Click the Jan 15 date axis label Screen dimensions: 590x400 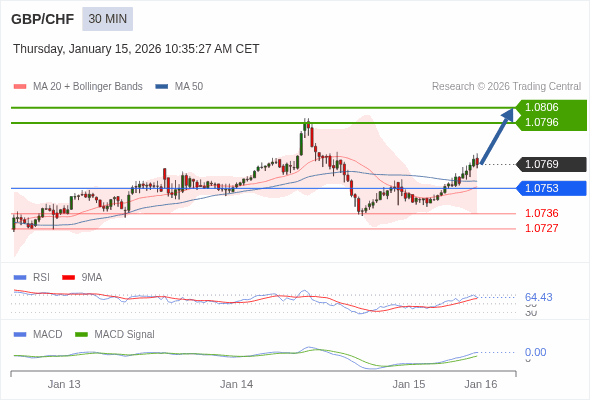(x=409, y=384)
